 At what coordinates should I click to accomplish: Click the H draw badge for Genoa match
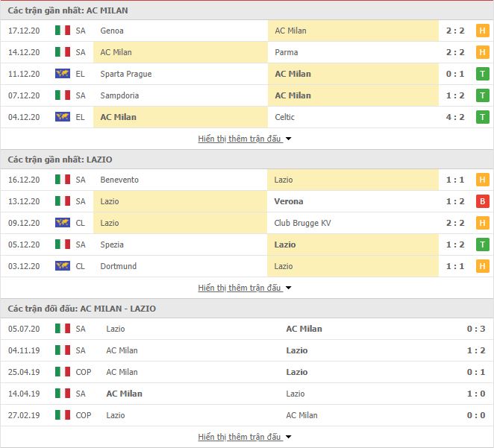[x=482, y=31]
